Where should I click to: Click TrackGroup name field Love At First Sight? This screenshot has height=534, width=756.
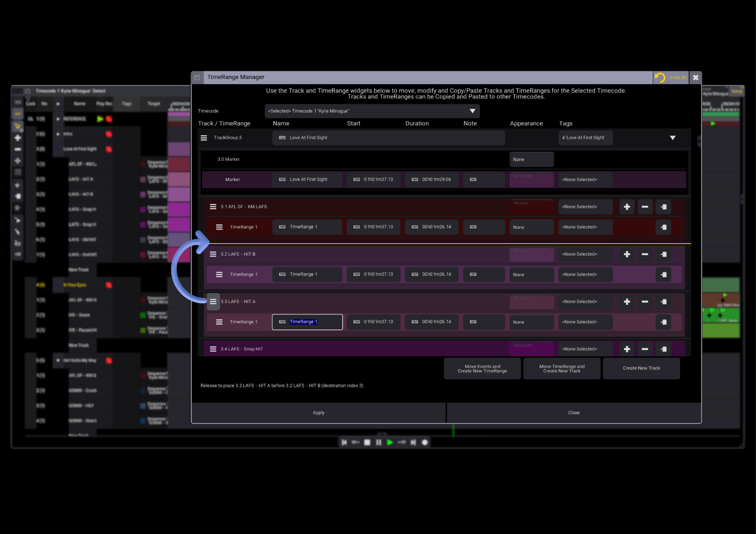pyautogui.click(x=388, y=138)
